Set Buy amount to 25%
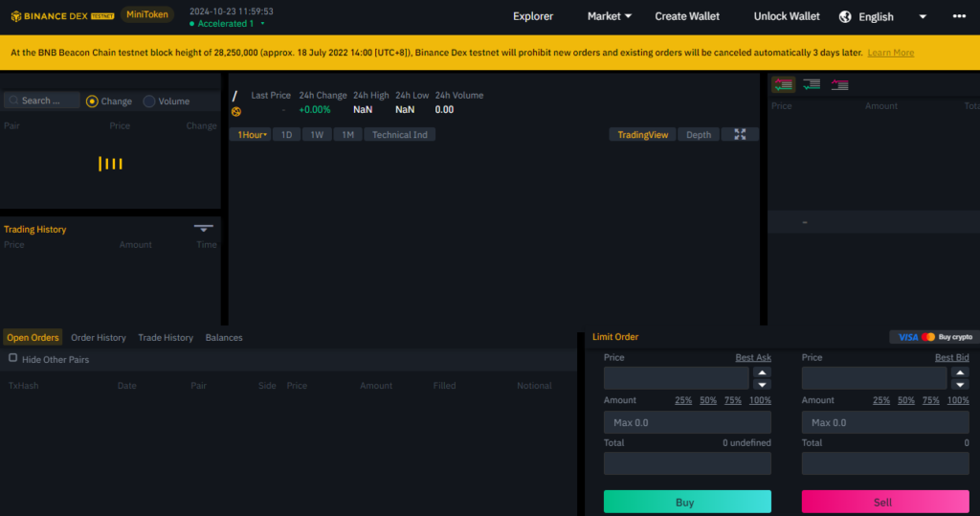 (x=683, y=400)
